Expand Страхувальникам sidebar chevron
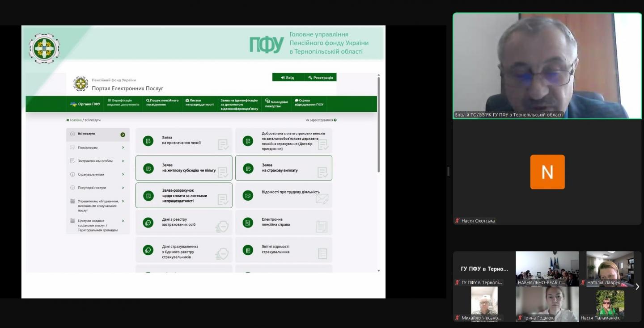Screen dimensions: 644x328 (123, 174)
